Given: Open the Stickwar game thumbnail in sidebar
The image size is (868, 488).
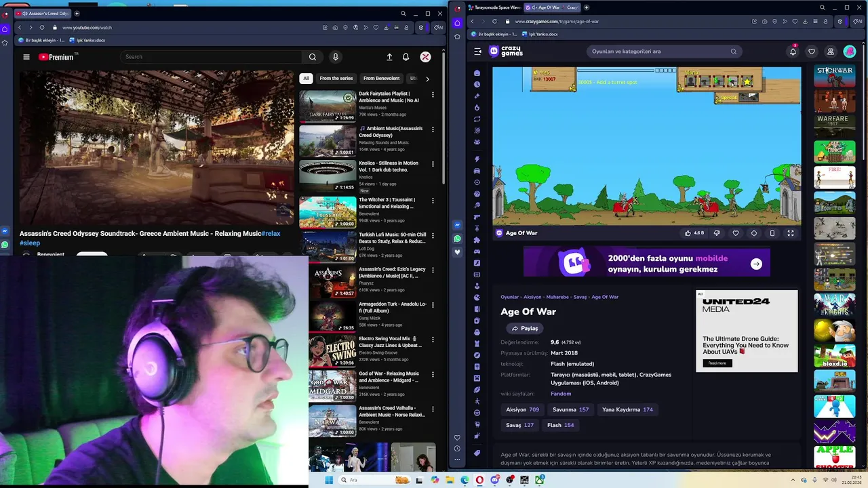Looking at the screenshot, I should (834, 76).
